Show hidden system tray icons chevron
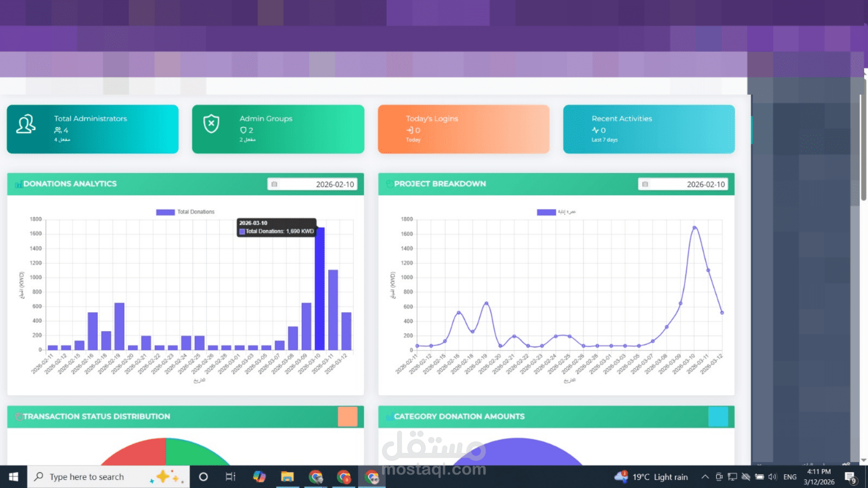Image resolution: width=868 pixels, height=488 pixels. [x=705, y=477]
